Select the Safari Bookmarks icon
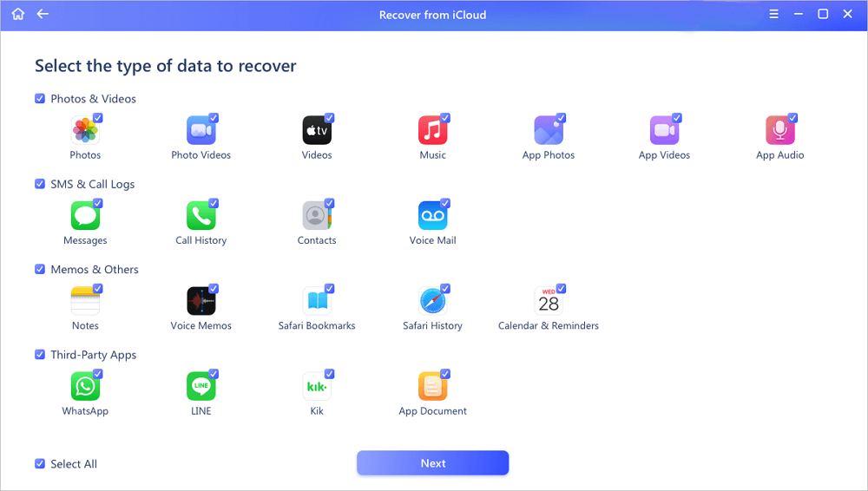 click(317, 301)
